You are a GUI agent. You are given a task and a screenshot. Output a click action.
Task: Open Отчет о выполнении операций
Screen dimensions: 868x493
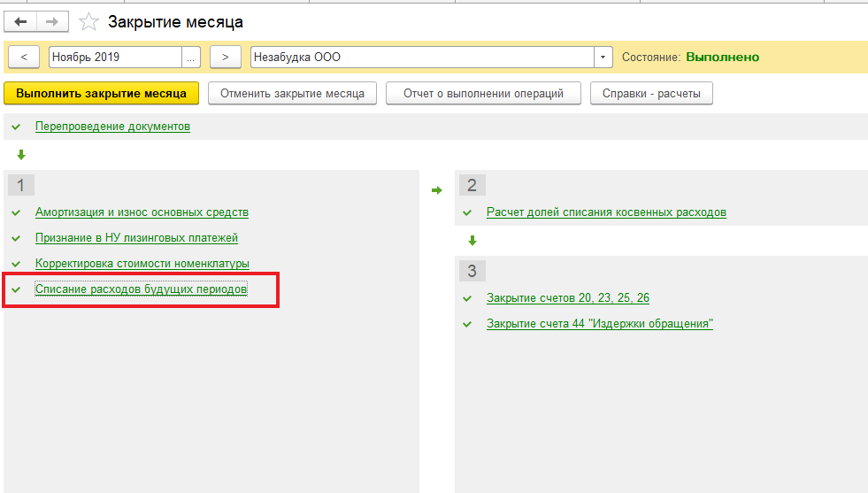click(483, 94)
